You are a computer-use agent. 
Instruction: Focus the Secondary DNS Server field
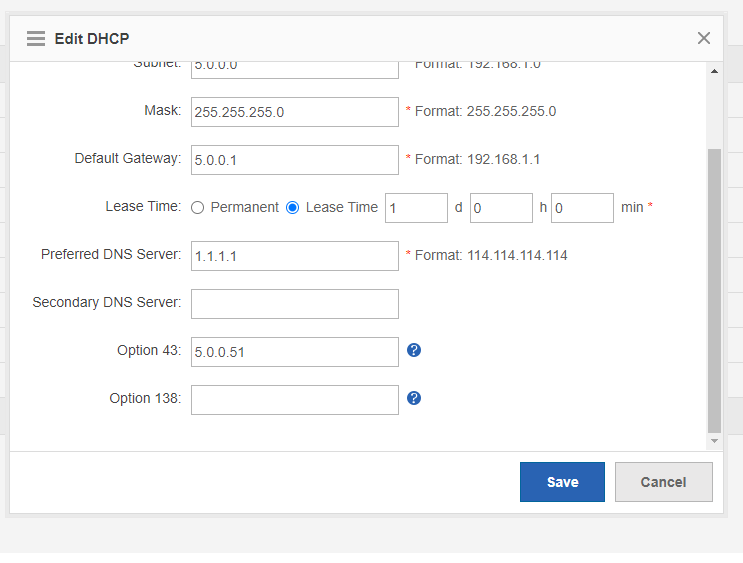(295, 304)
